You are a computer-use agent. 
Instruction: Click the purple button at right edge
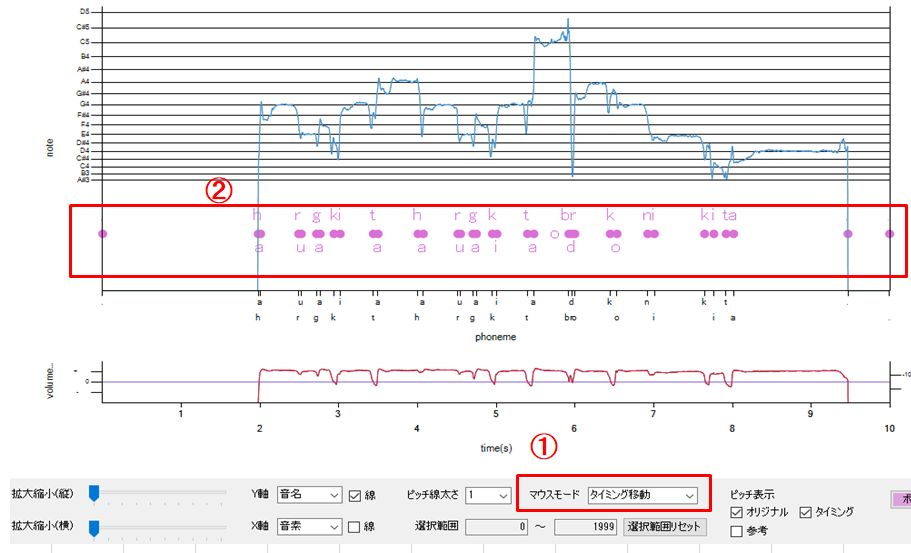coord(899,497)
